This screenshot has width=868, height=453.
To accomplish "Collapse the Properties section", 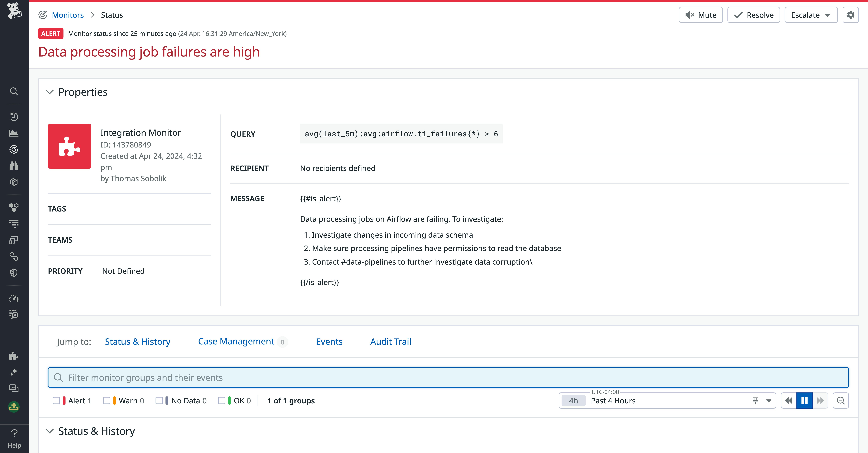I will coord(49,92).
